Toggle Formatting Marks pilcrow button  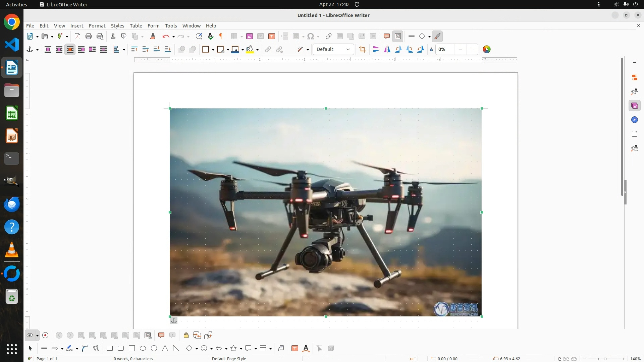coord(221,36)
